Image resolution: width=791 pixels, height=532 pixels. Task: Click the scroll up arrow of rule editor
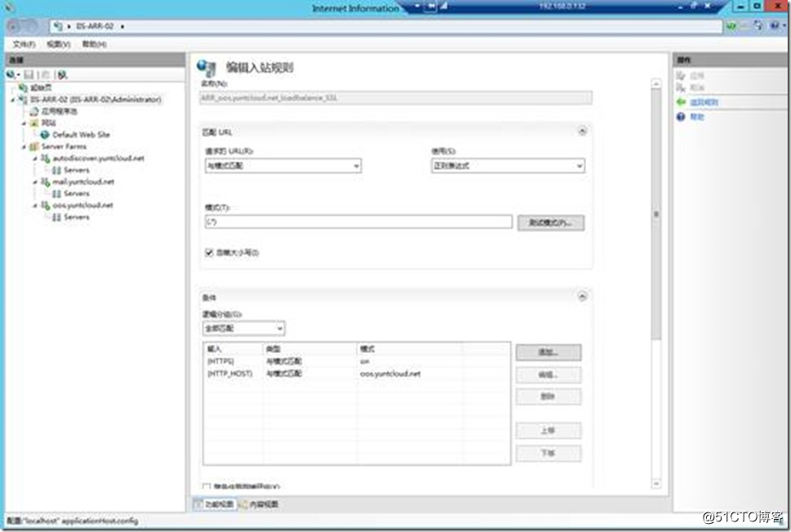click(656, 83)
